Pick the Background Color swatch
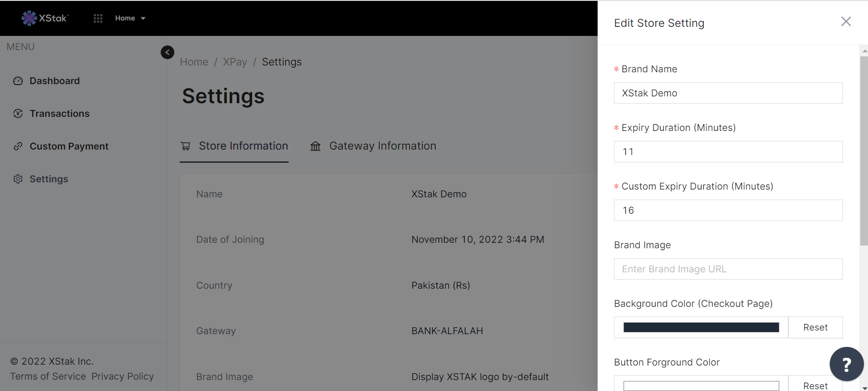868x391 pixels. tap(701, 327)
